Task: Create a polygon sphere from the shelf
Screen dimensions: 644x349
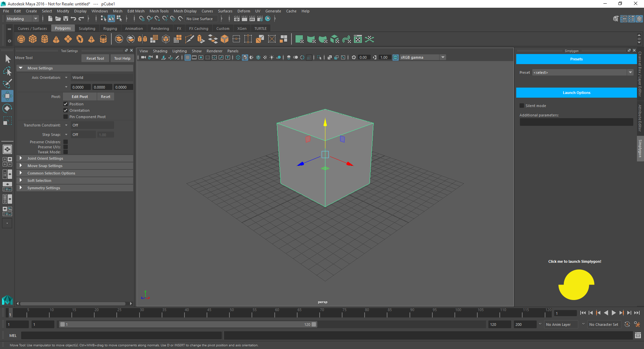Action: [21, 39]
